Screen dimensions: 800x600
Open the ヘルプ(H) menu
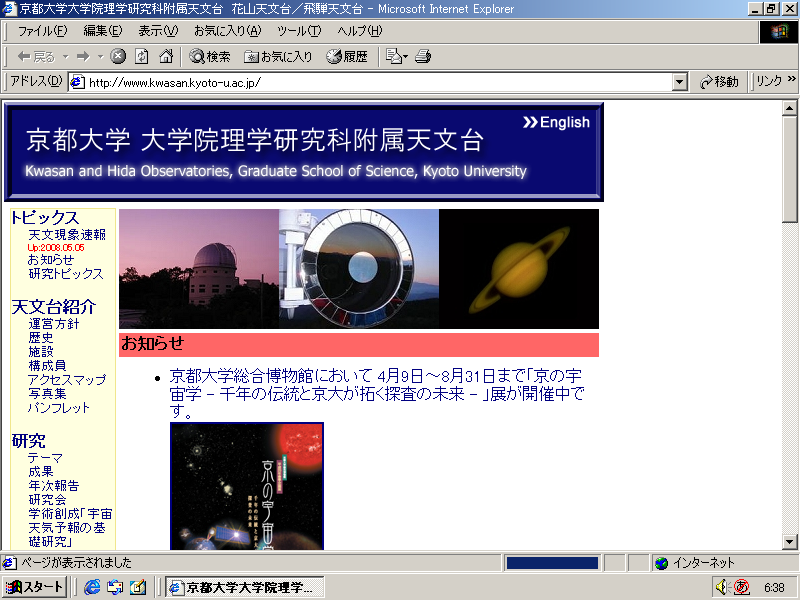tap(359, 31)
